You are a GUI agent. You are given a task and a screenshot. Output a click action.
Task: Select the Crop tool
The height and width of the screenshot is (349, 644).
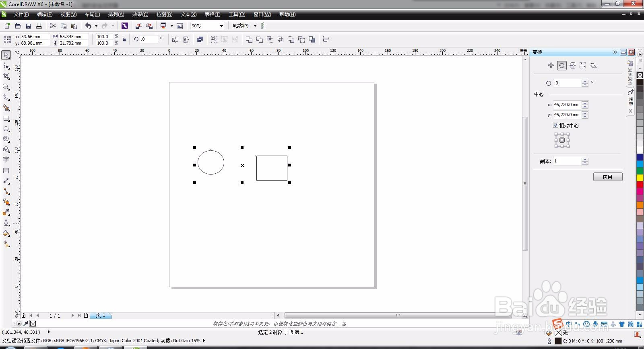[6, 76]
